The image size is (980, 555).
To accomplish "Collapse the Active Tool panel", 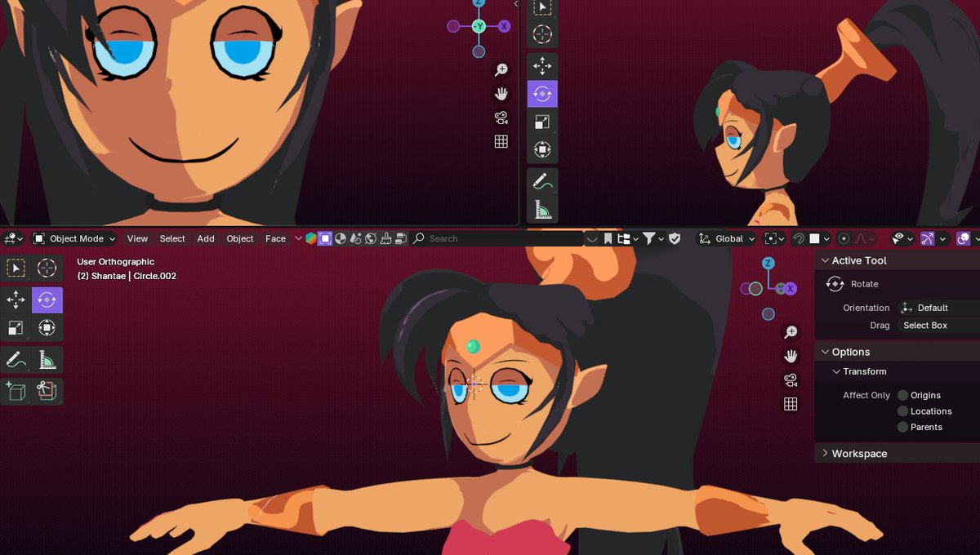I will point(826,260).
